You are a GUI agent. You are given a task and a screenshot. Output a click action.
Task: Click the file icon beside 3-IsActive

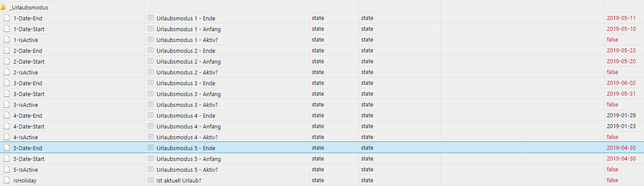click(x=6, y=105)
